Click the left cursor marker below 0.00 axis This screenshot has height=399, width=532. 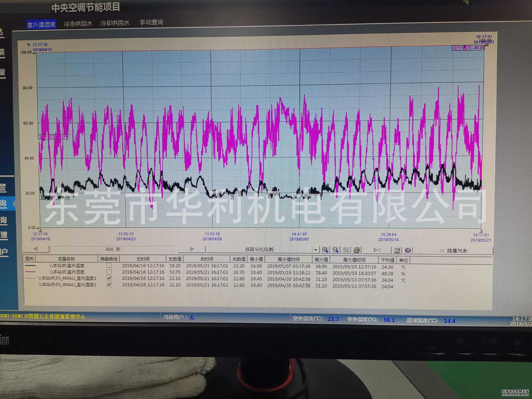point(40,230)
